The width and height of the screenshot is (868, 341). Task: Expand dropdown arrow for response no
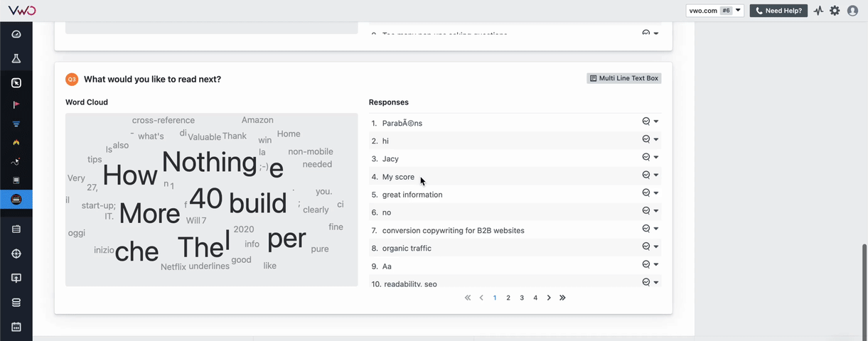click(x=656, y=211)
